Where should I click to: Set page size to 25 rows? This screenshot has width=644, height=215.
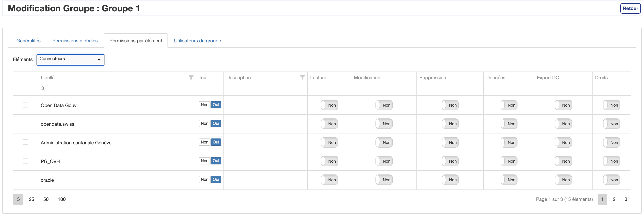pos(31,199)
